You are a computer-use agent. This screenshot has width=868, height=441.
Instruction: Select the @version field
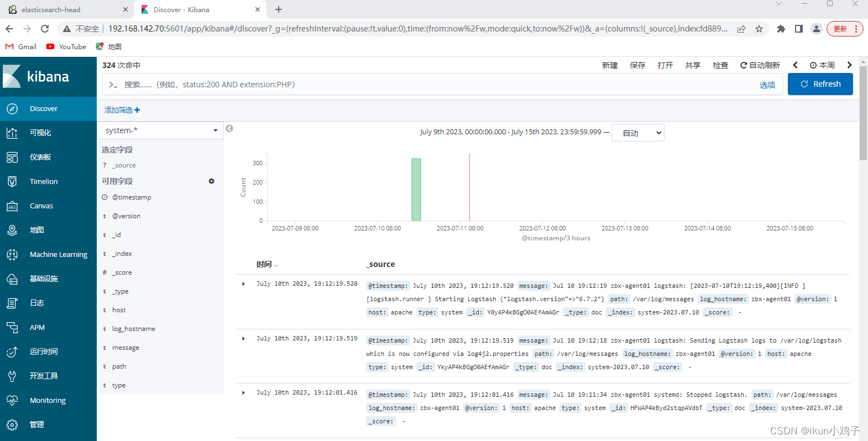coord(126,216)
